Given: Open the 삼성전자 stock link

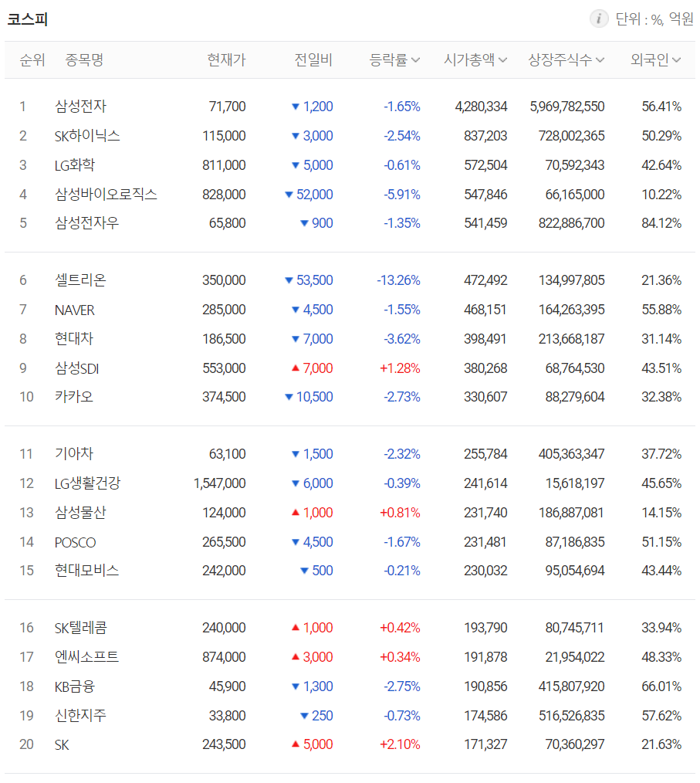Looking at the screenshot, I should click(80, 107).
